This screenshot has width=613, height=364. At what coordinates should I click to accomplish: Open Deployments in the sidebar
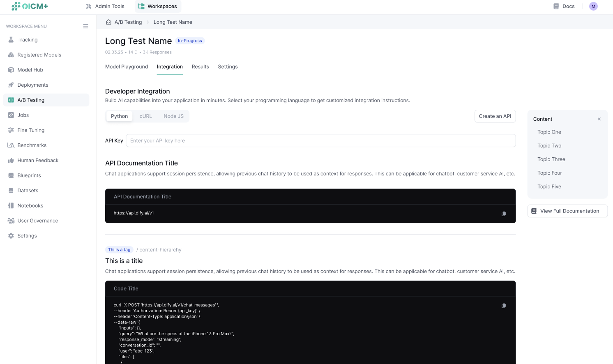click(x=33, y=85)
